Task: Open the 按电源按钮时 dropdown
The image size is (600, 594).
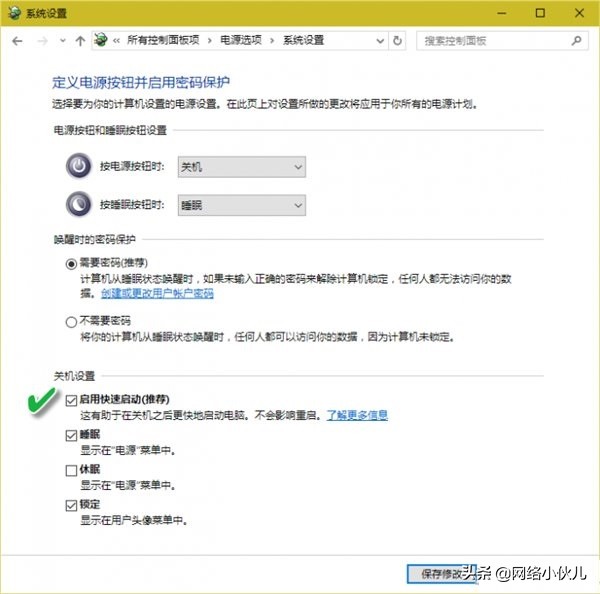Action: (x=241, y=167)
